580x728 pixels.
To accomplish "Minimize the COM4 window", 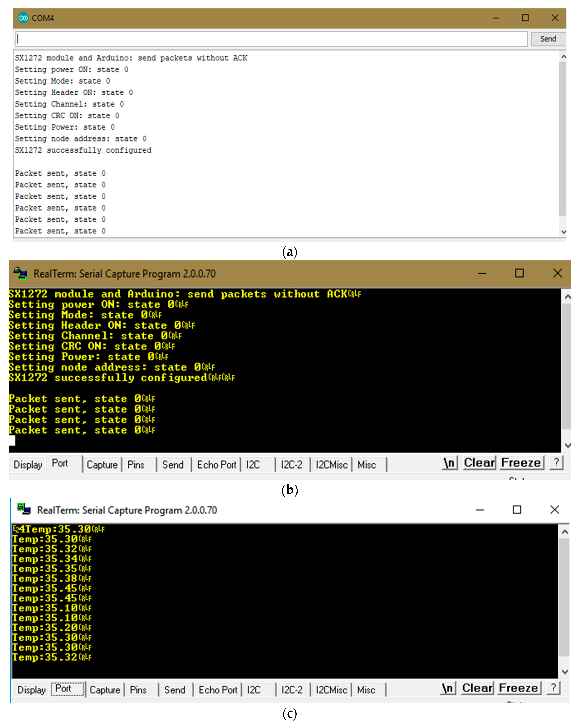I will pos(496,18).
